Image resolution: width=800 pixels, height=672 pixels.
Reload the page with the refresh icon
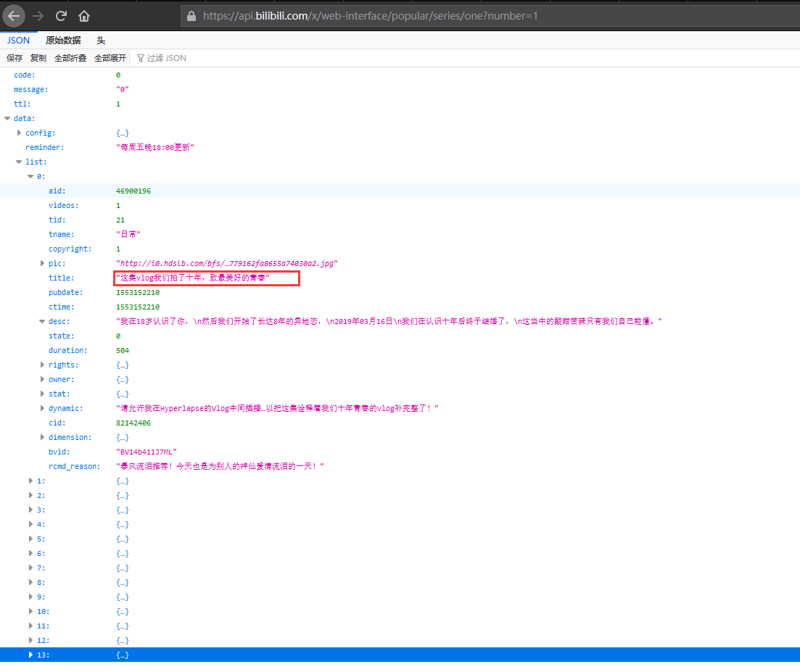click(61, 16)
